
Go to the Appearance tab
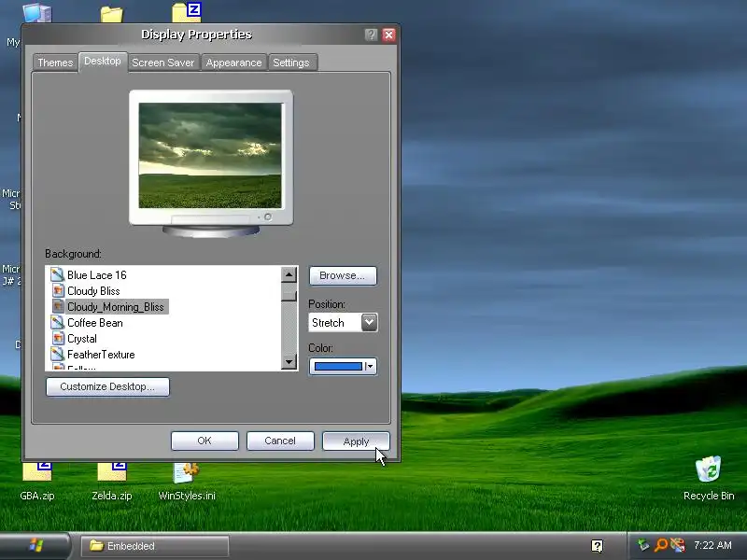(234, 63)
